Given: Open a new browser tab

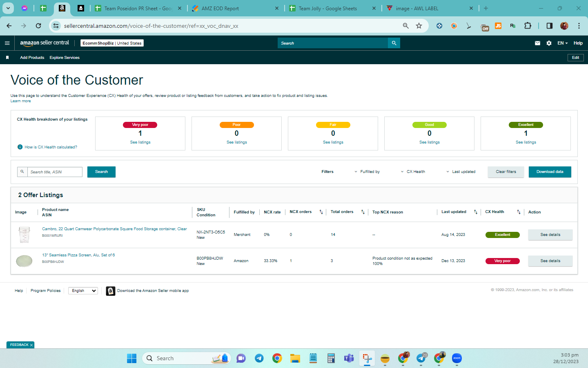Looking at the screenshot, I should click(486, 8).
